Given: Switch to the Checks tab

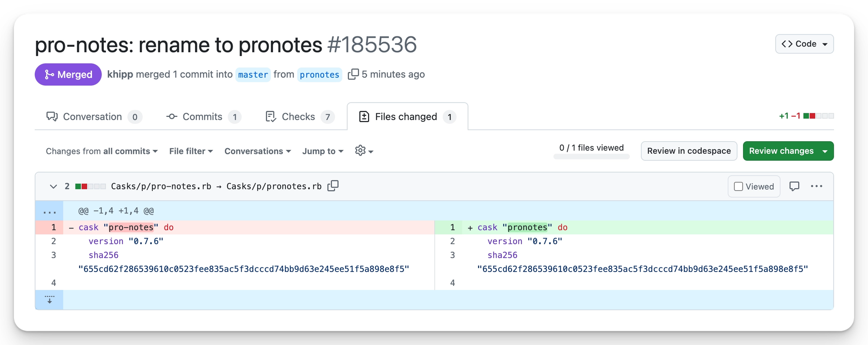Looking at the screenshot, I should click(x=298, y=117).
